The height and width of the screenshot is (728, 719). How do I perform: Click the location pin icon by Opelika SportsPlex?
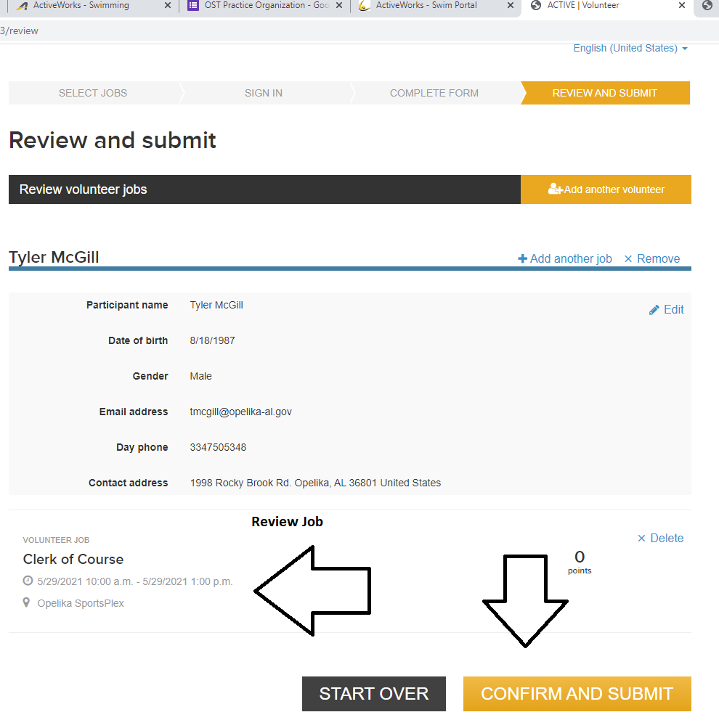[28, 603]
